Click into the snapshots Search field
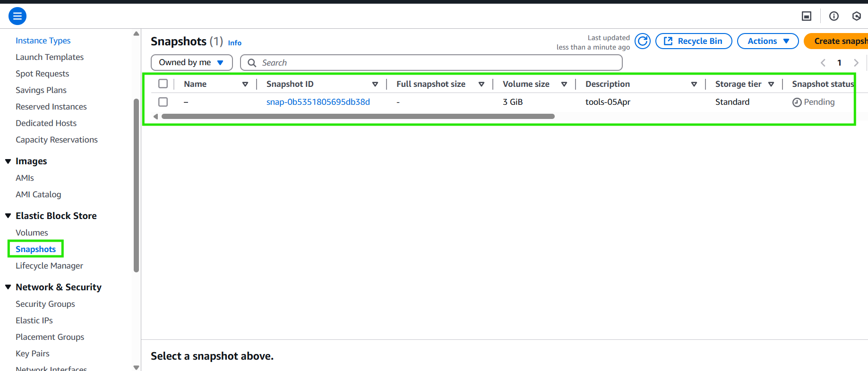 [x=431, y=63]
